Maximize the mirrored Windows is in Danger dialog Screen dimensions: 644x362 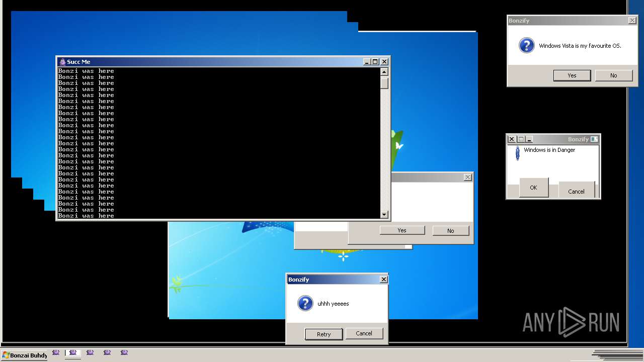521,139
